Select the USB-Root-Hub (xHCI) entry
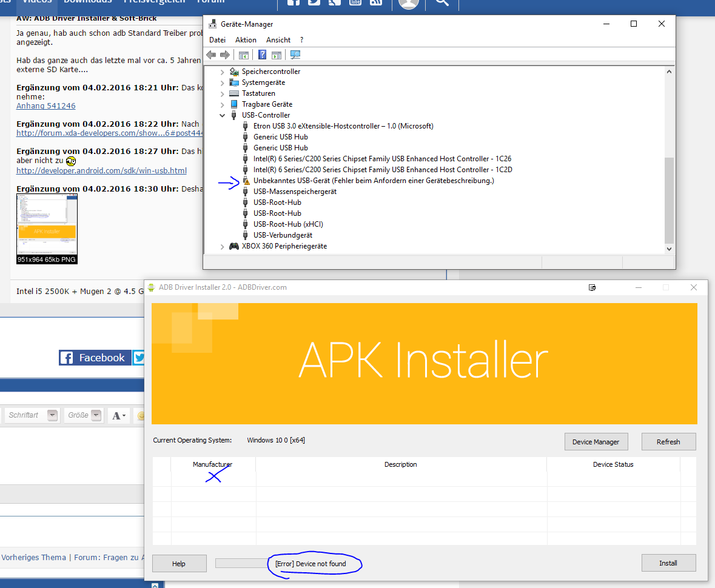Viewport: 715px width, 588px height. pyautogui.click(x=288, y=224)
